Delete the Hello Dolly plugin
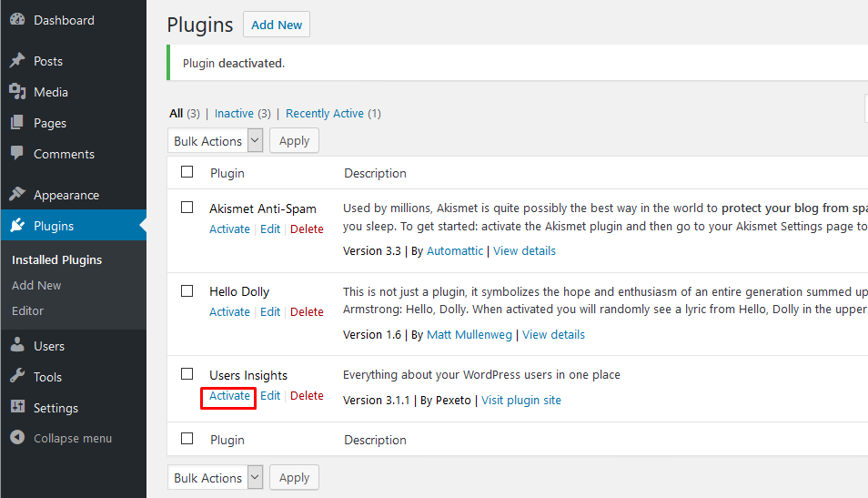The width and height of the screenshot is (868, 498). click(x=307, y=312)
